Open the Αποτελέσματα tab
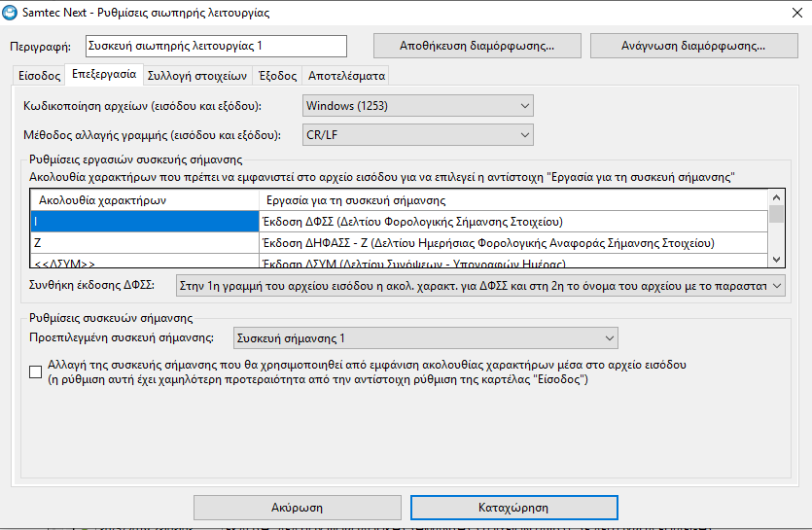 pyautogui.click(x=346, y=76)
